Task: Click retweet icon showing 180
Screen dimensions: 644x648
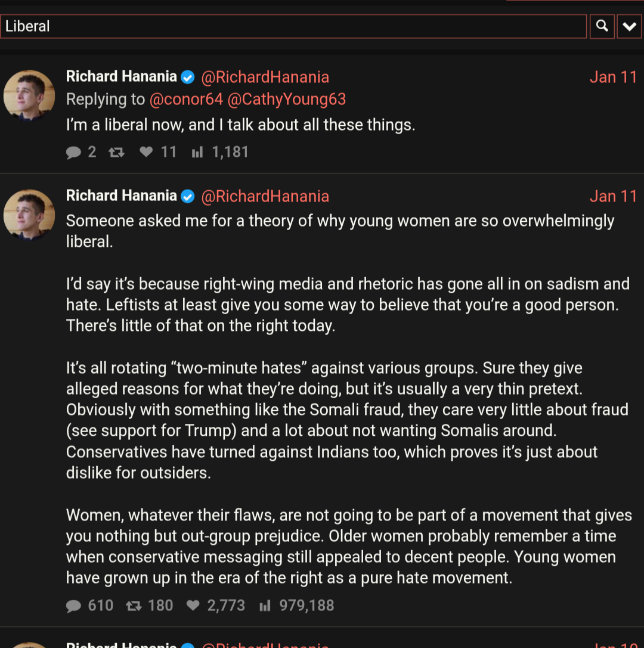Action: [134, 606]
